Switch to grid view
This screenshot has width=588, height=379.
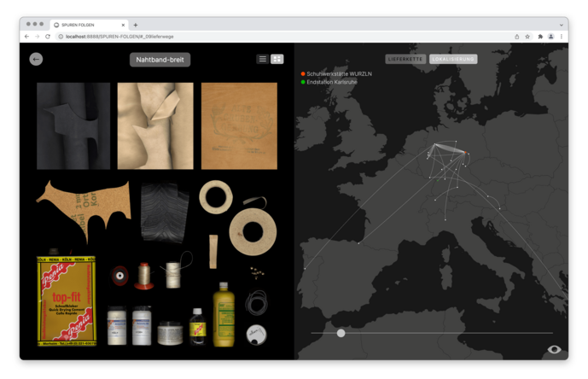[277, 59]
